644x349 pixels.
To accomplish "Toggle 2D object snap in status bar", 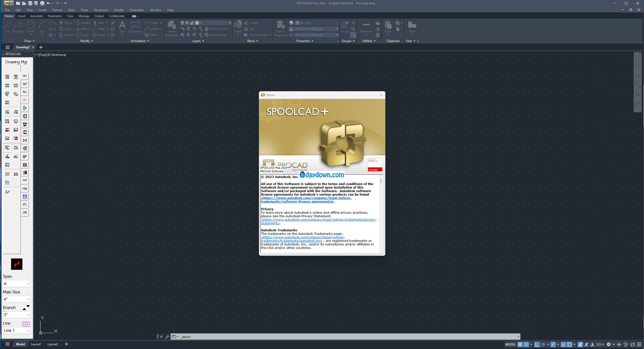I will click(x=570, y=344).
